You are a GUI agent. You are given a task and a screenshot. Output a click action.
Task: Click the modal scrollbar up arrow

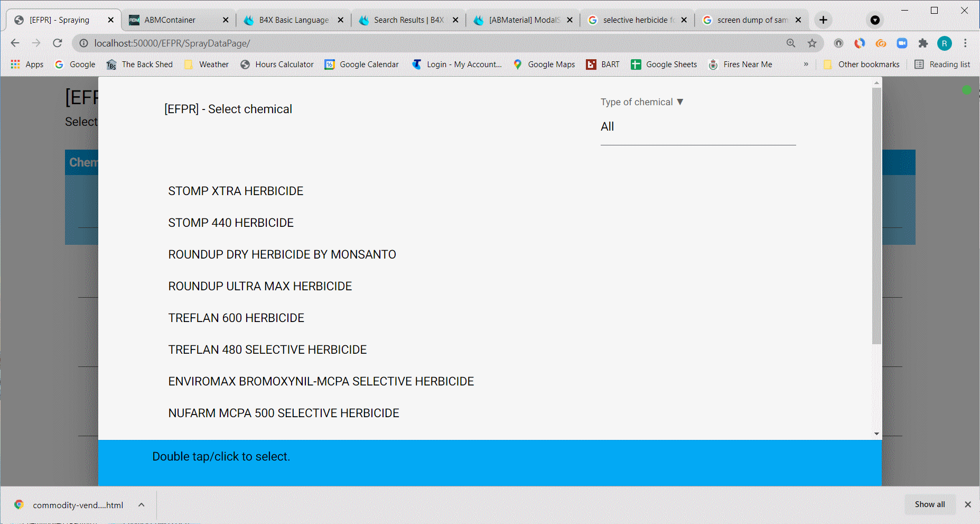click(x=876, y=82)
